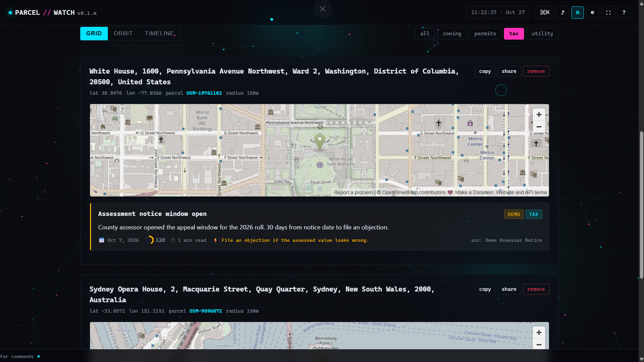The image size is (644, 362).
Task: Click the green location pin on White House map
Action: pos(319,141)
